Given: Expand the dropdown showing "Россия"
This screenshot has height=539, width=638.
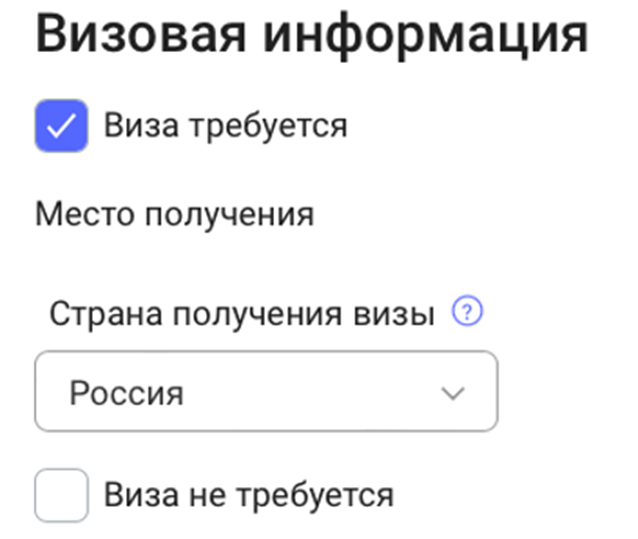Looking at the screenshot, I should [266, 392].
